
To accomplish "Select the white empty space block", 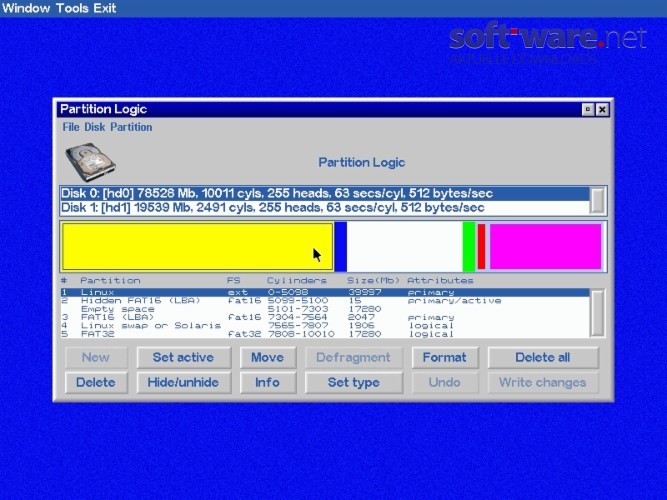I will coord(405,246).
